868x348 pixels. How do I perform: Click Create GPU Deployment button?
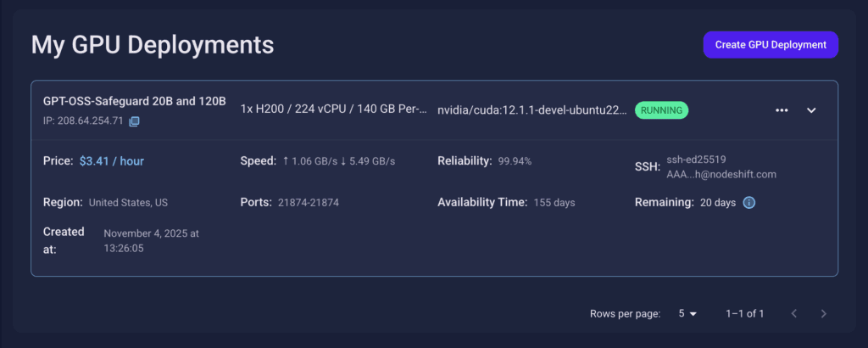click(771, 45)
